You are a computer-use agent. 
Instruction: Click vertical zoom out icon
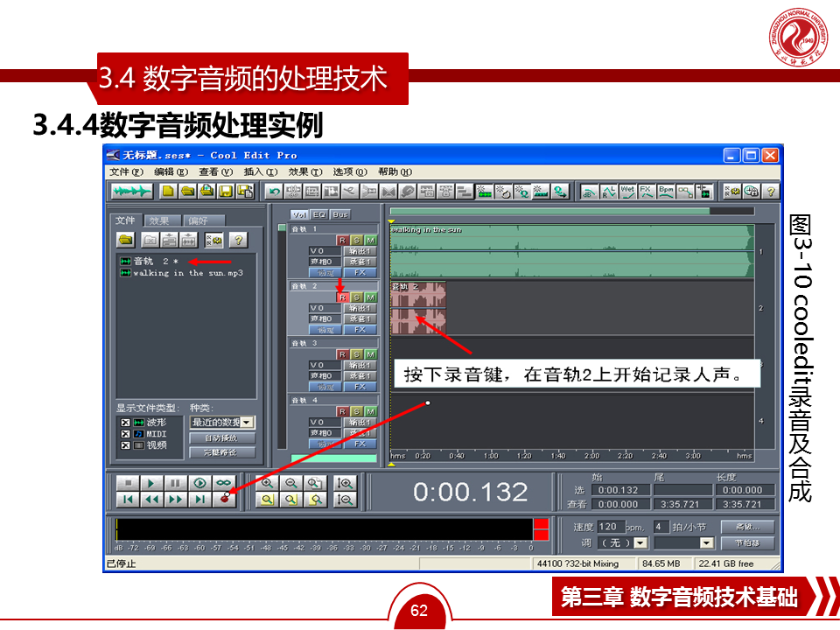[345, 500]
